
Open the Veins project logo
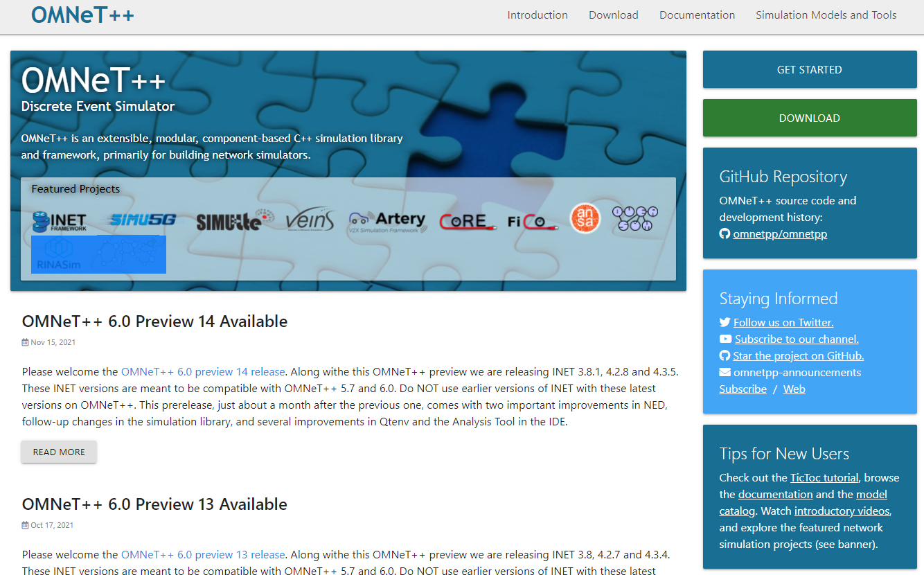click(310, 220)
